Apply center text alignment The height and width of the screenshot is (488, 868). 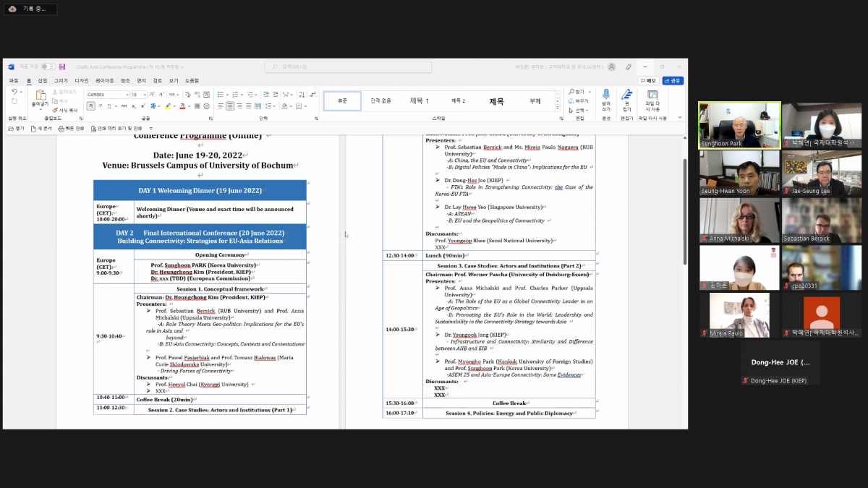click(230, 106)
